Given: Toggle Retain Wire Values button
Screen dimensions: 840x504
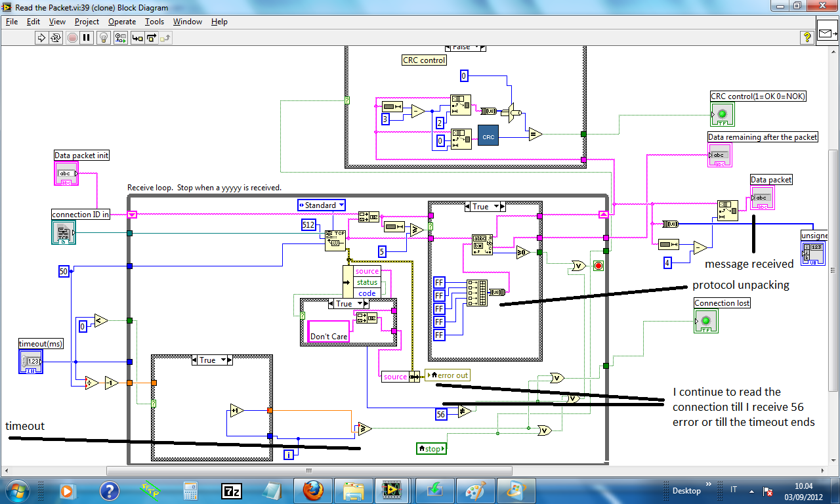Looking at the screenshot, I should (120, 38).
